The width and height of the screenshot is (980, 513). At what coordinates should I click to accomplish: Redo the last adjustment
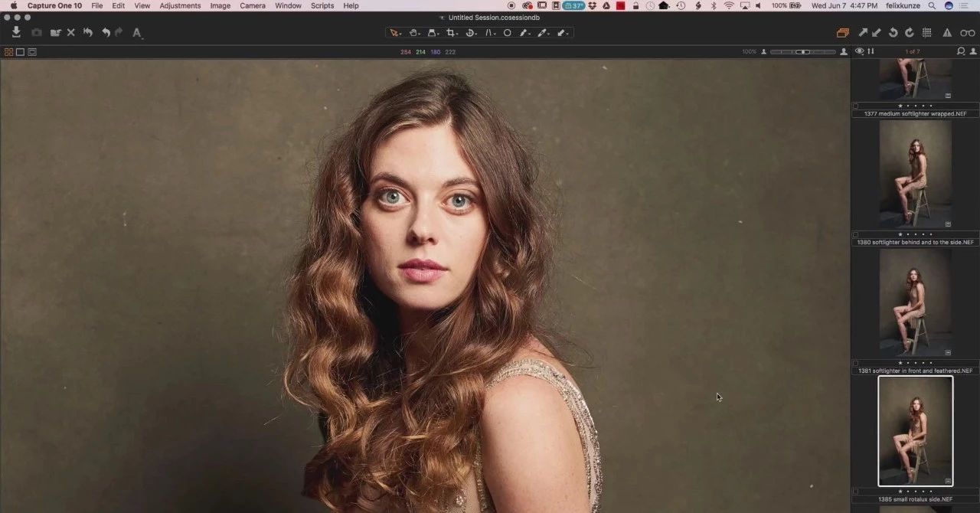click(x=119, y=33)
